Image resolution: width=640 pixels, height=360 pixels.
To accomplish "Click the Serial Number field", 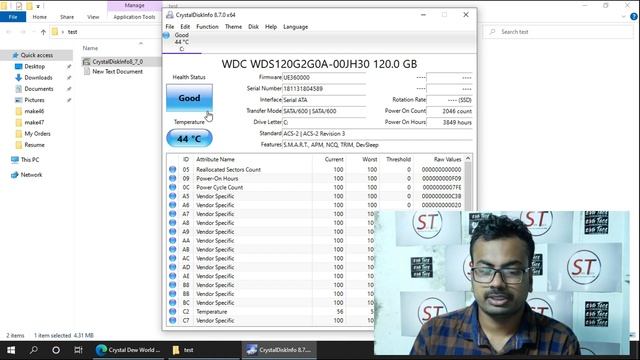I will 324,89.
